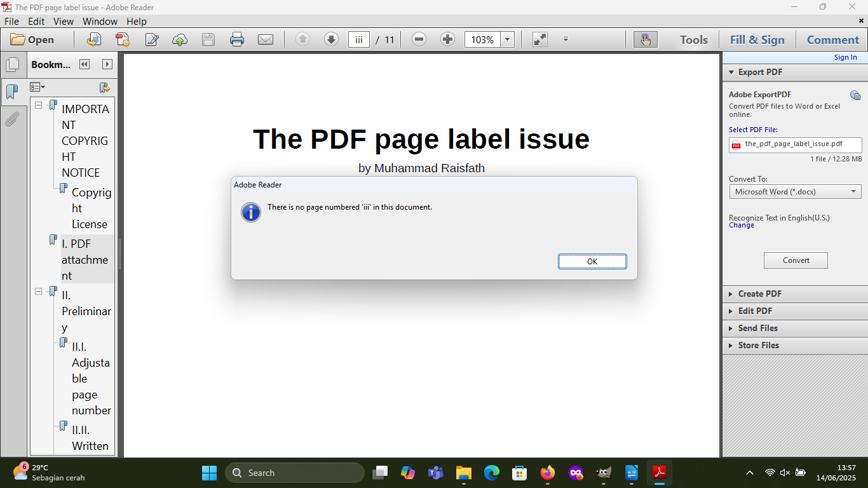868x488 pixels.
Task: Click the Email envelope icon
Action: click(266, 39)
